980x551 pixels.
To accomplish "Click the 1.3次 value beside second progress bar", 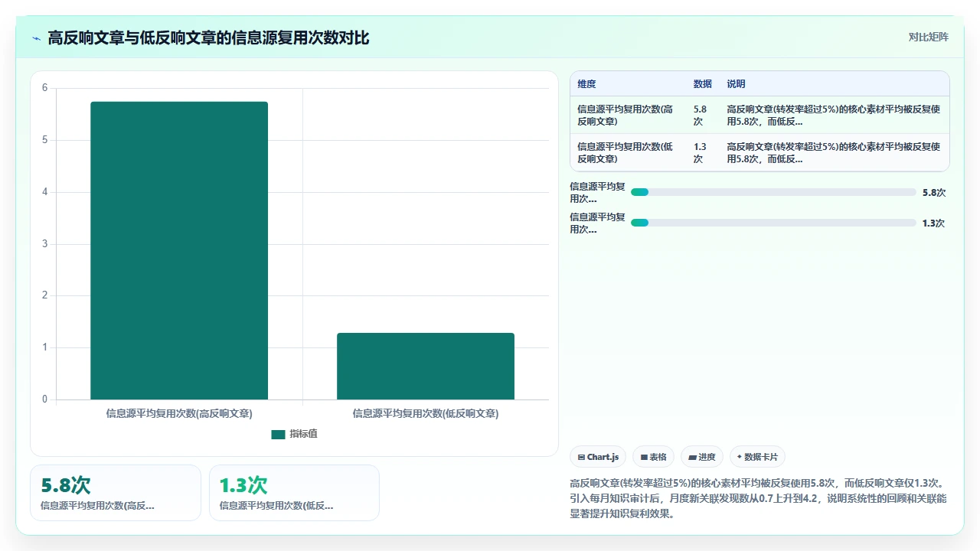I will pyautogui.click(x=933, y=223).
